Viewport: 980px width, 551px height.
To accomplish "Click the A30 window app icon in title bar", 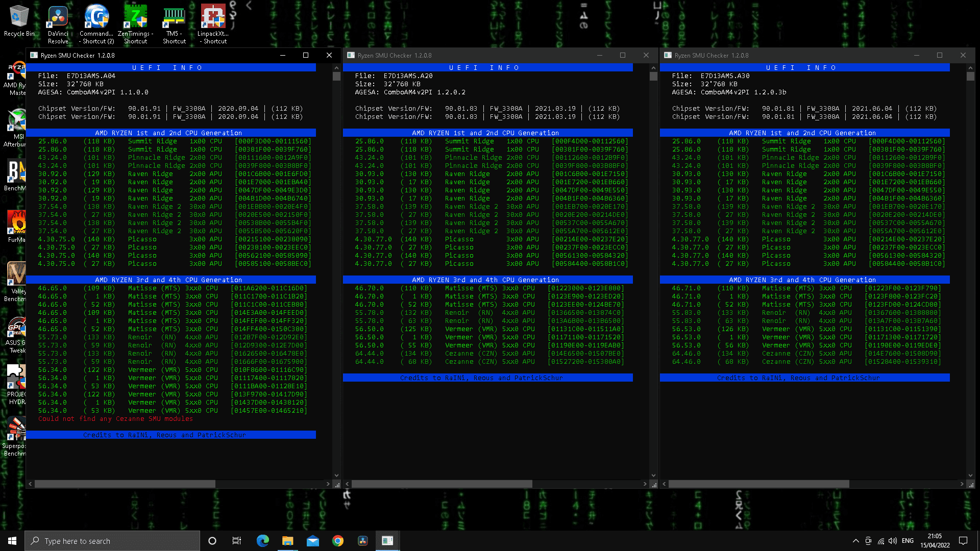I will (x=668, y=55).
